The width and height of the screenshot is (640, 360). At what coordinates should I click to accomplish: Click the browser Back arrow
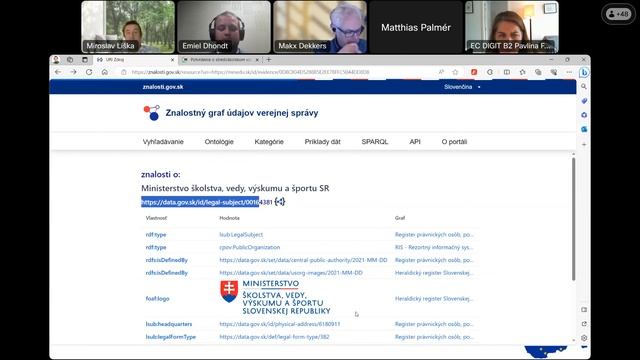point(58,72)
